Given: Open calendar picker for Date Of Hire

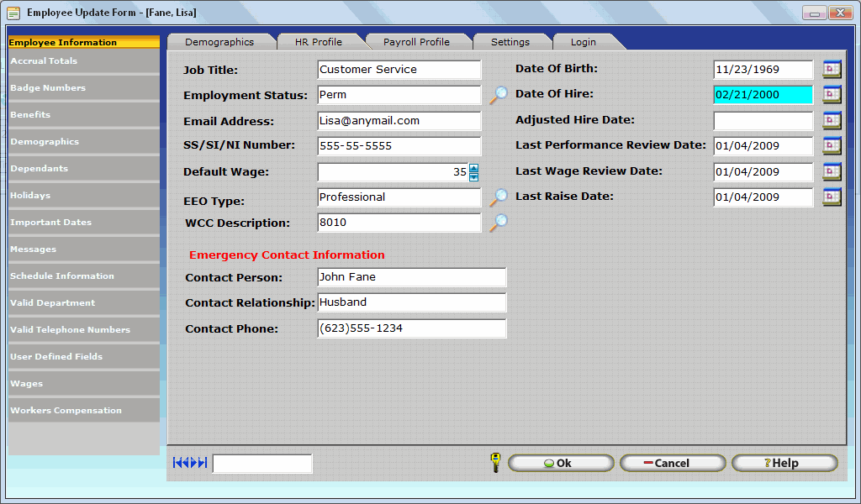Looking at the screenshot, I should coord(832,95).
